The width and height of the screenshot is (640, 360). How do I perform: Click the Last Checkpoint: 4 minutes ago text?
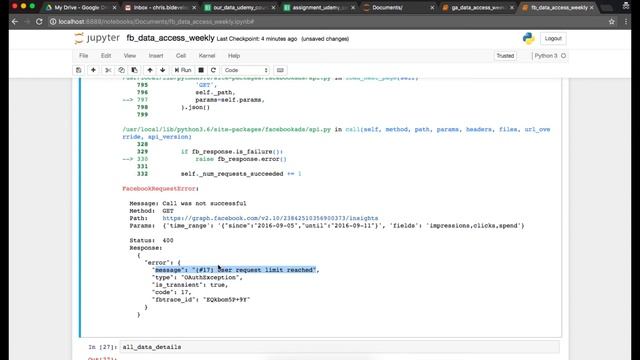(257, 39)
